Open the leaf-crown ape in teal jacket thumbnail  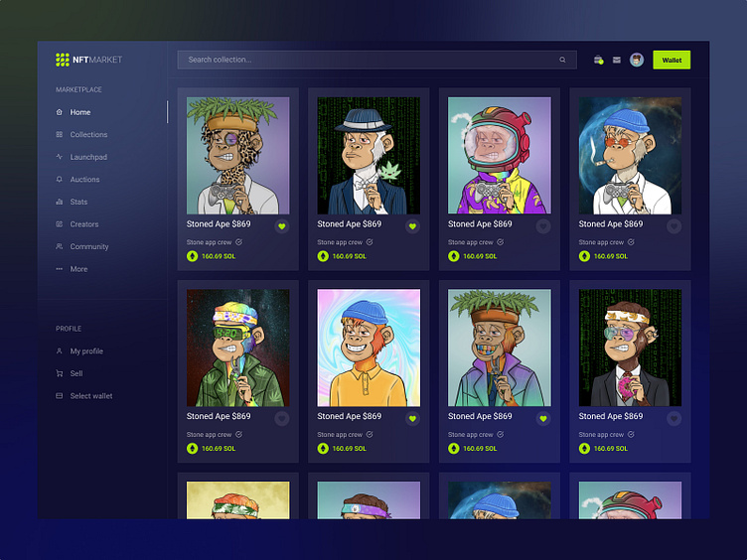pos(500,348)
